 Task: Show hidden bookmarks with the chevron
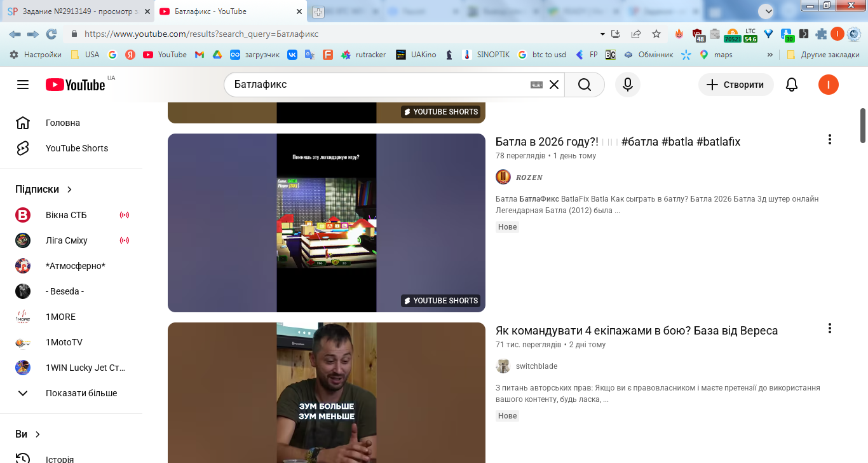[x=770, y=55]
